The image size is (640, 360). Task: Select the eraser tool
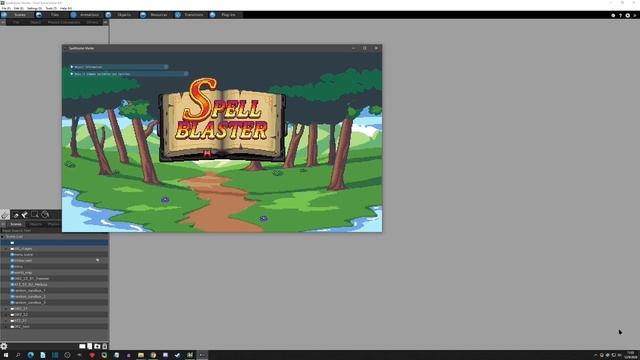click(16, 215)
